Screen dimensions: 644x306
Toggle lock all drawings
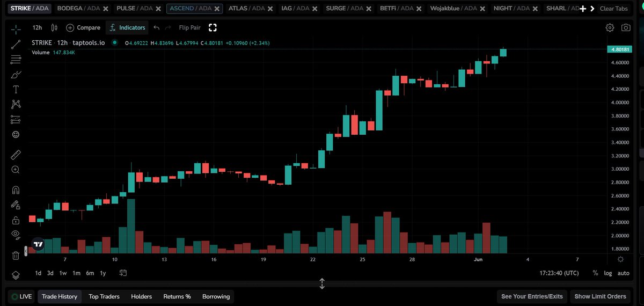(x=16, y=220)
